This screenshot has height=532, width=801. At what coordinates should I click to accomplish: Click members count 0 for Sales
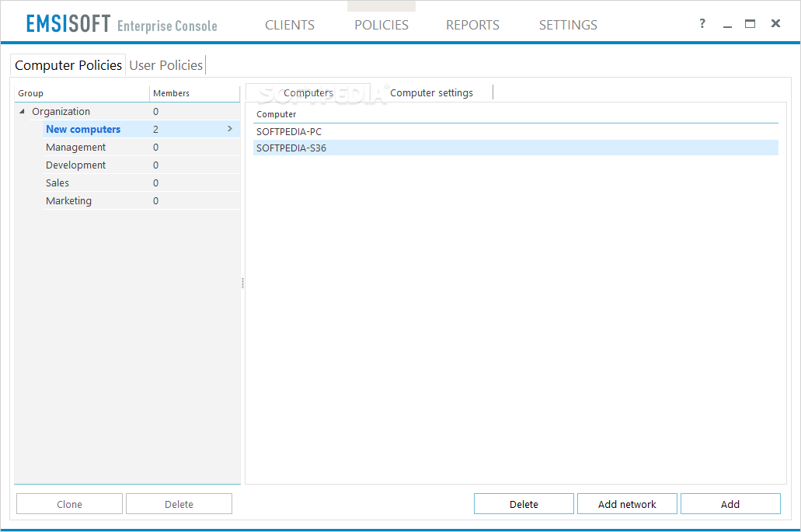click(x=156, y=183)
